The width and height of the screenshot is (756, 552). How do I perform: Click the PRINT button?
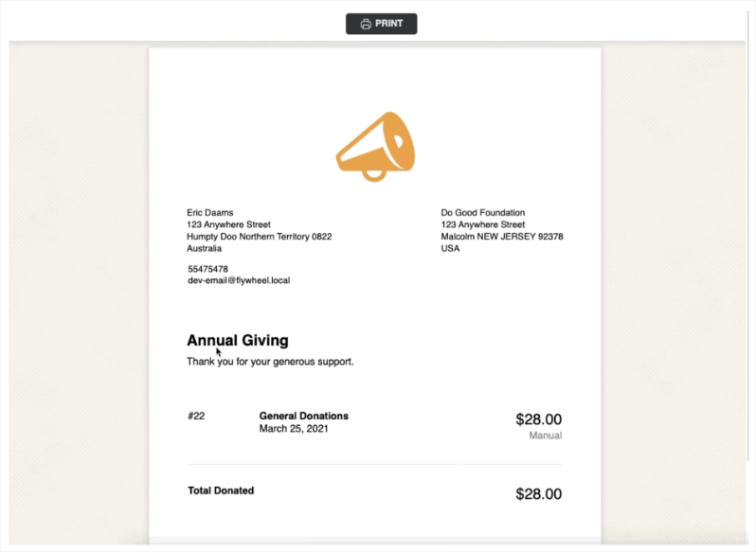[x=382, y=24]
